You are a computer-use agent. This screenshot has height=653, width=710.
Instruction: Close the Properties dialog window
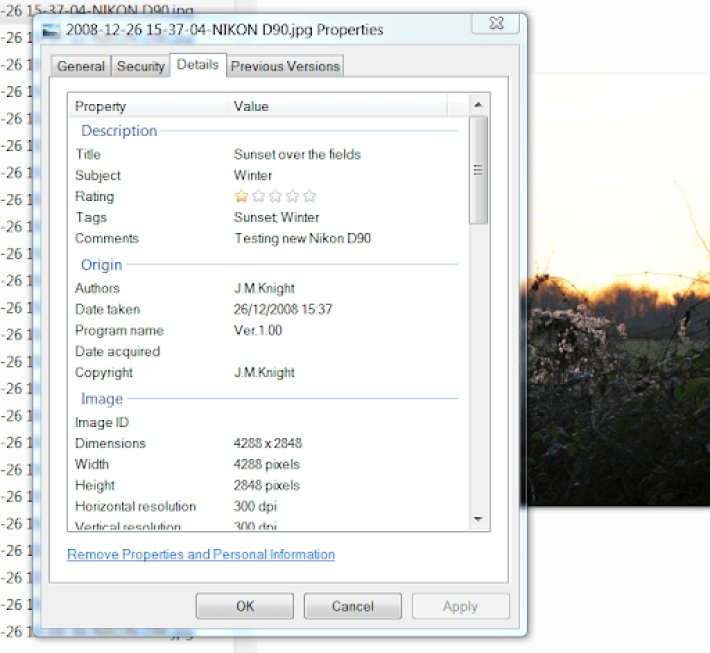496,23
